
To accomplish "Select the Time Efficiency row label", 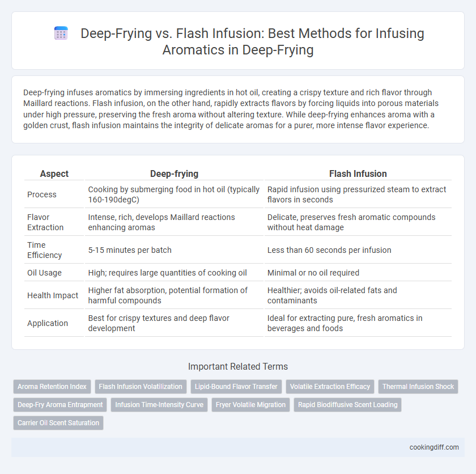I will point(45,250).
